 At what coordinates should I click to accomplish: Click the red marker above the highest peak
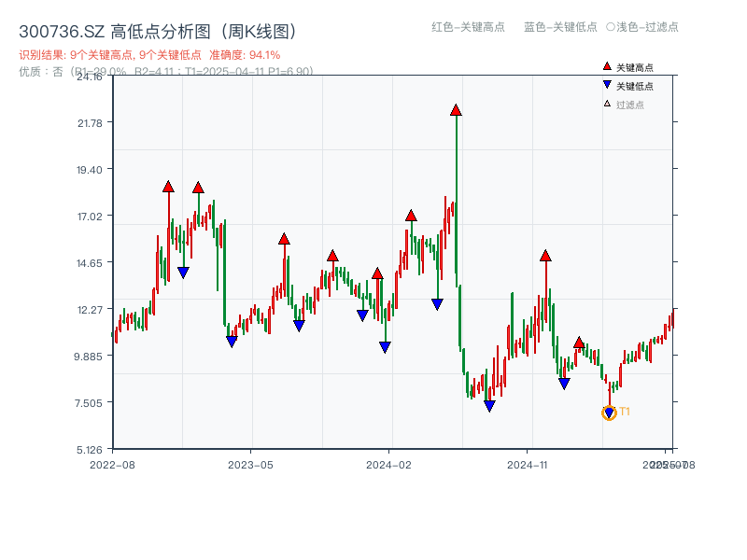pyautogui.click(x=454, y=109)
